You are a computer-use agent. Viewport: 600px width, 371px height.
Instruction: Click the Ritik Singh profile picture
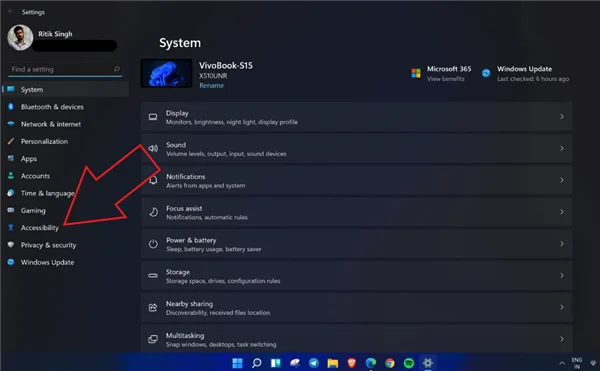[20, 37]
